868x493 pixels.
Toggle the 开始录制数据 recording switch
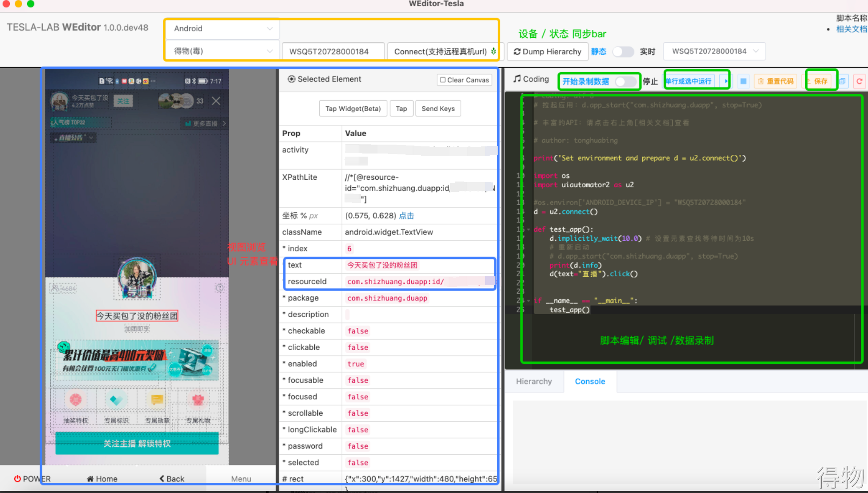pyautogui.click(x=625, y=81)
